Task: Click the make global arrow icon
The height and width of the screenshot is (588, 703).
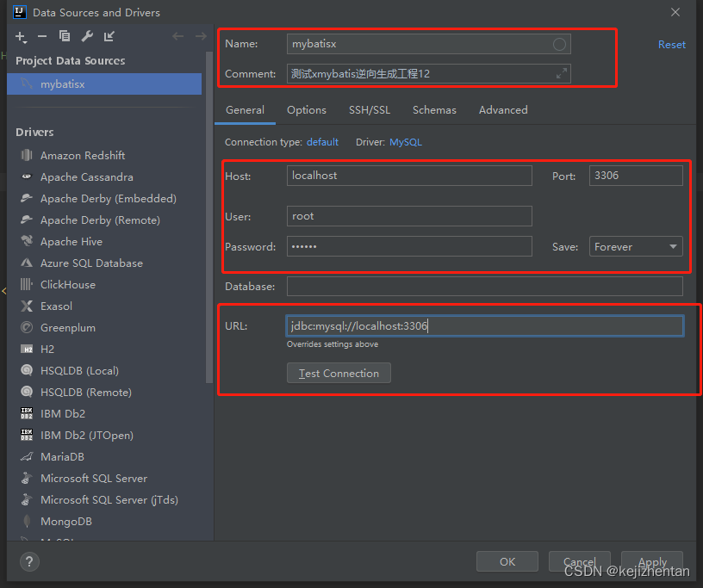Action: coord(109,36)
